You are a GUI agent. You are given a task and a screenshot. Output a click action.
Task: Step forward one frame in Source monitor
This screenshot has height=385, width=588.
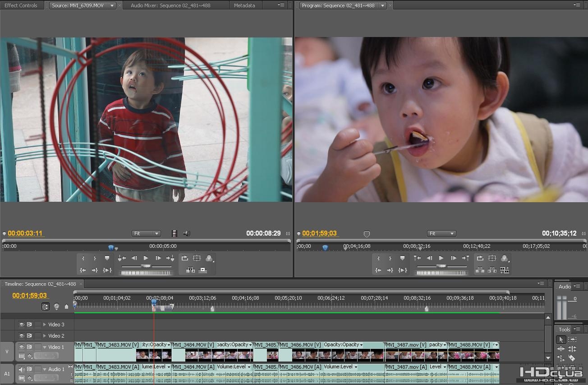tap(158, 258)
